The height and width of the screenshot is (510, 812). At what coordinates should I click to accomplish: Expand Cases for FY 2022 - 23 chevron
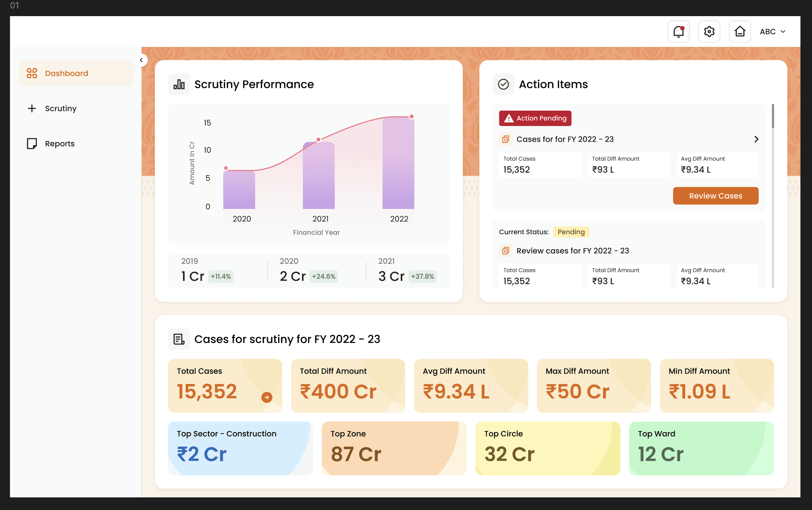pos(756,139)
